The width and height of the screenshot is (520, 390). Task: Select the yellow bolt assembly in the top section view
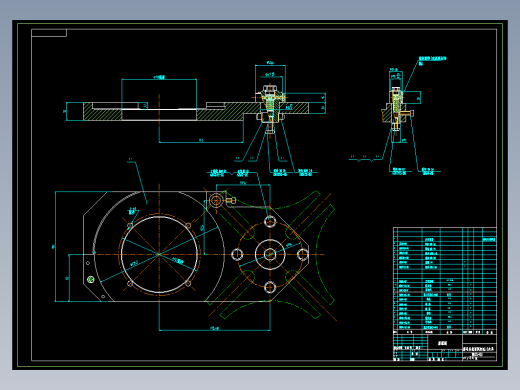(x=270, y=108)
